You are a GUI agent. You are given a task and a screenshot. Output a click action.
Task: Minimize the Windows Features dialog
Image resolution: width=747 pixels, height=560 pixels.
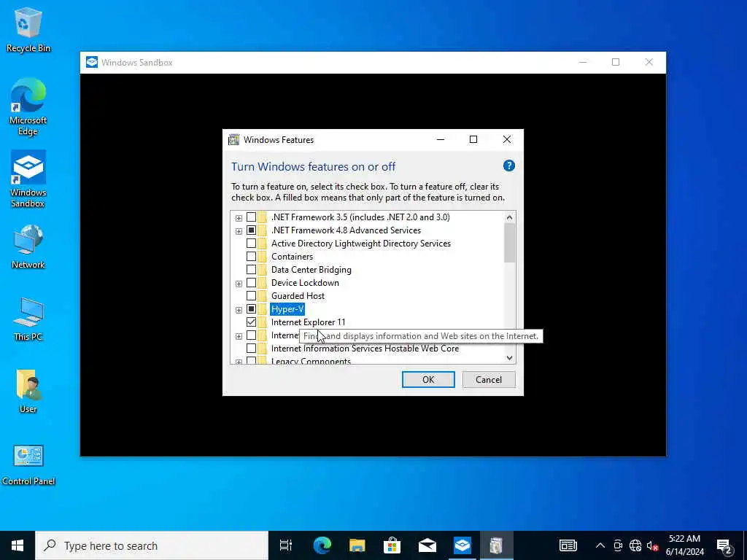pyautogui.click(x=441, y=139)
